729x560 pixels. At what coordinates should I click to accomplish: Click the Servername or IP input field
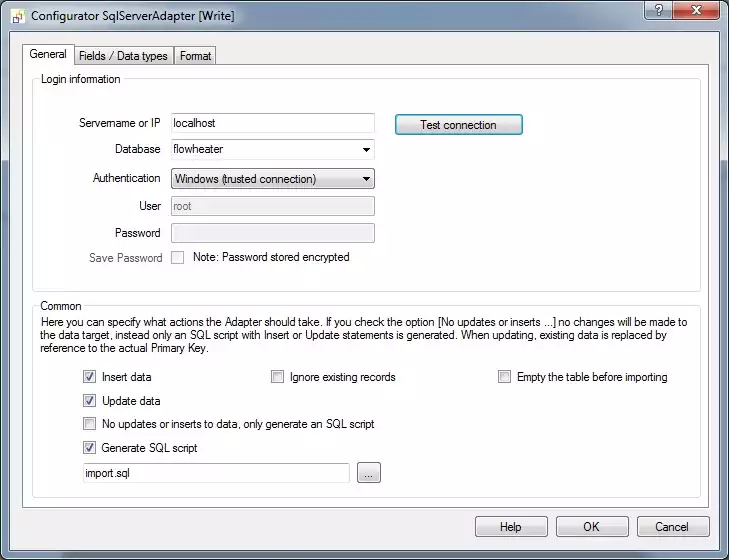click(272, 123)
